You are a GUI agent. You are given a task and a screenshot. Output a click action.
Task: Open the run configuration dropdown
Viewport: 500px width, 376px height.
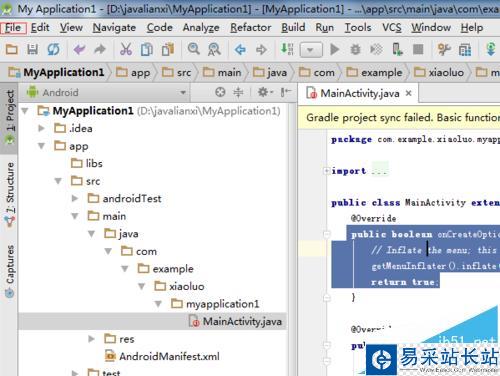[311, 50]
